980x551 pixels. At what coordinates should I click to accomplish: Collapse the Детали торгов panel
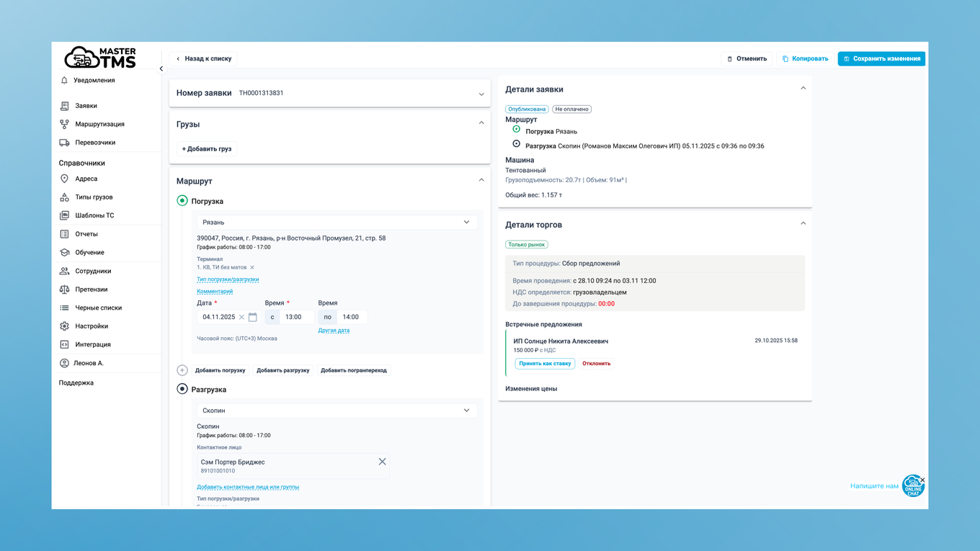click(x=803, y=223)
